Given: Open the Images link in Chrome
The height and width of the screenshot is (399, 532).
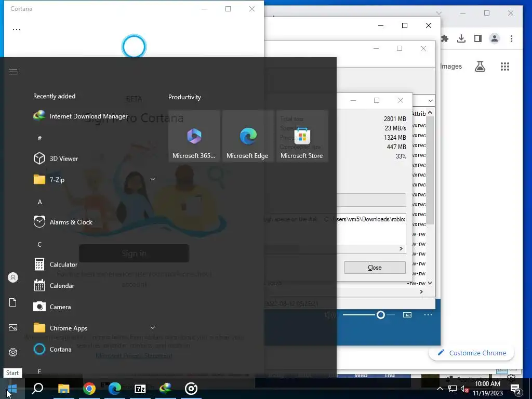Looking at the screenshot, I should pyautogui.click(x=451, y=66).
